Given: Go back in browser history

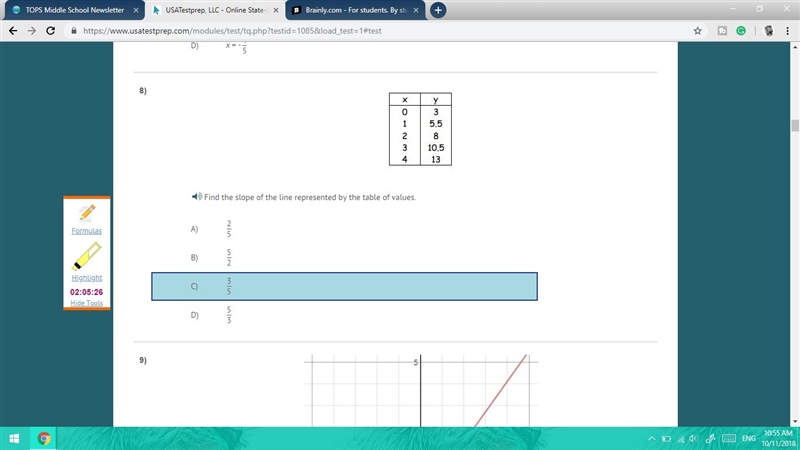Looking at the screenshot, I should click(x=13, y=31).
